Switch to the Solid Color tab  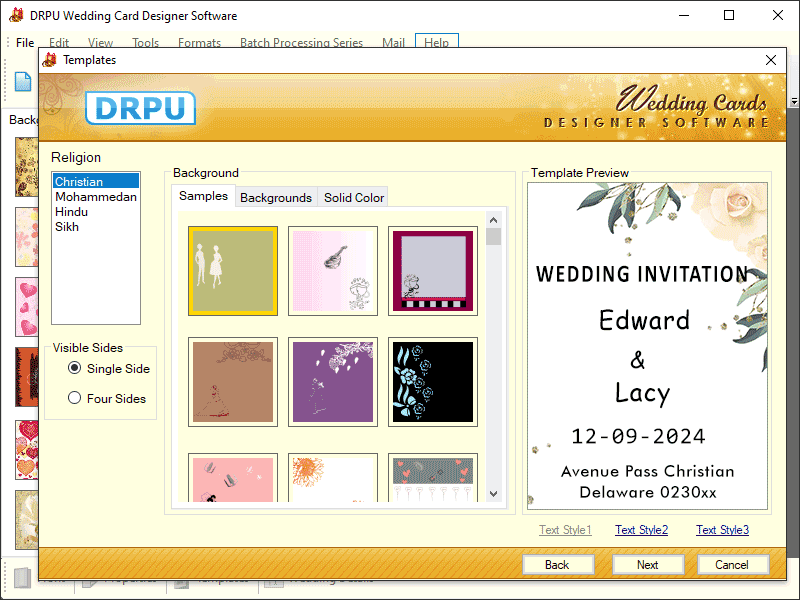point(354,197)
